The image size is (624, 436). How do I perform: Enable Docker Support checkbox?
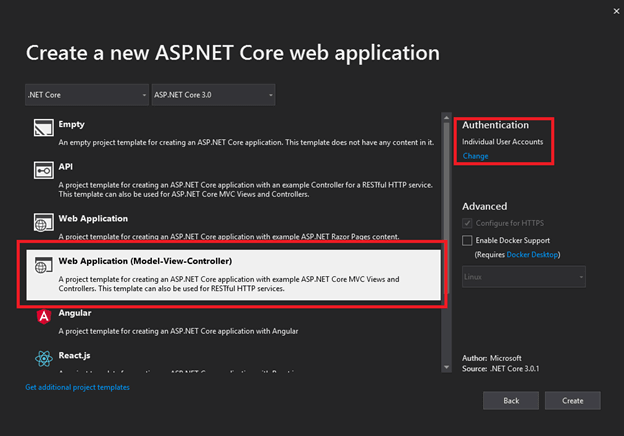(x=468, y=240)
